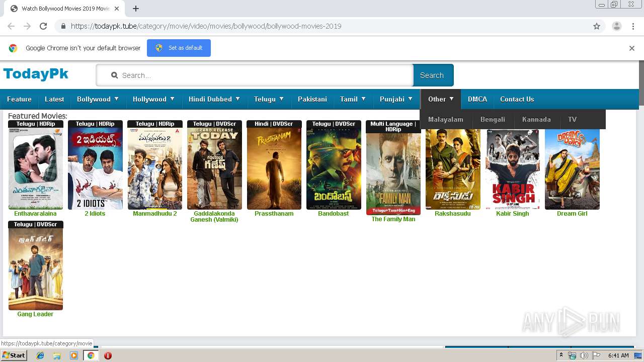Open the Feature menu item
The height and width of the screenshot is (362, 644).
click(x=19, y=99)
